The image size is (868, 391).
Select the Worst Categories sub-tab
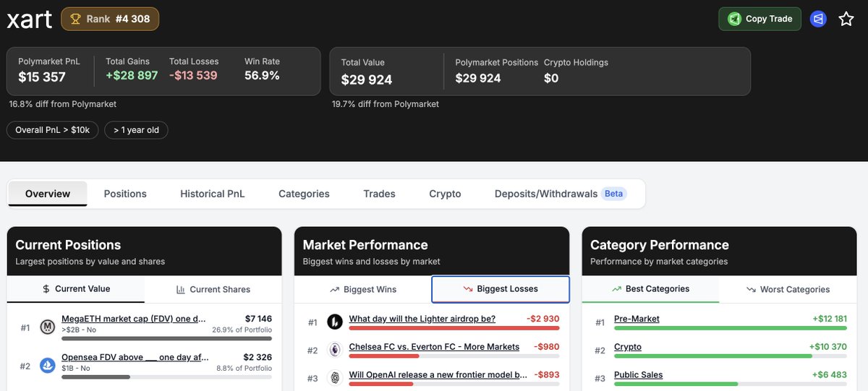click(x=788, y=289)
